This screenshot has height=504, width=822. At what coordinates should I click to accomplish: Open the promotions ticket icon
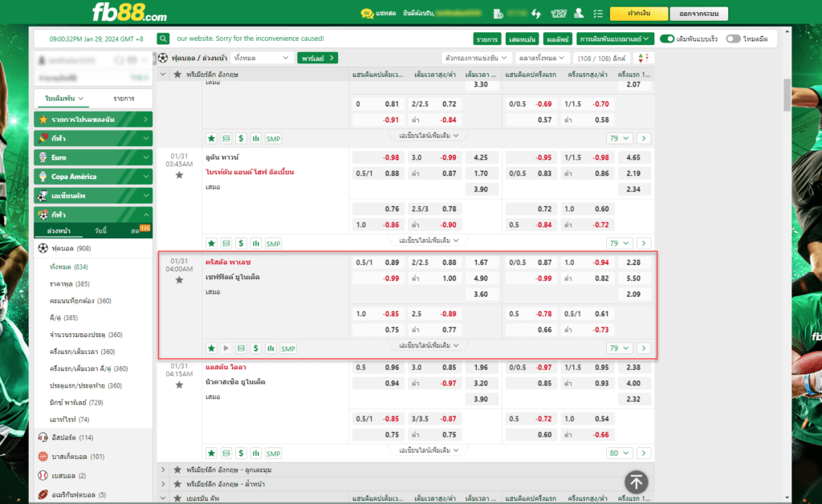click(x=559, y=14)
